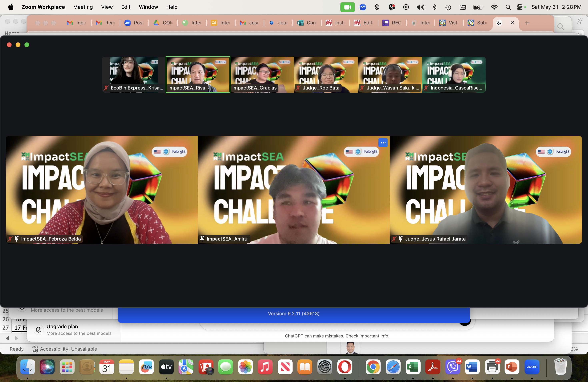
Task: Select EcoBin Express_Krisa participant thumbnail
Action: [134, 75]
